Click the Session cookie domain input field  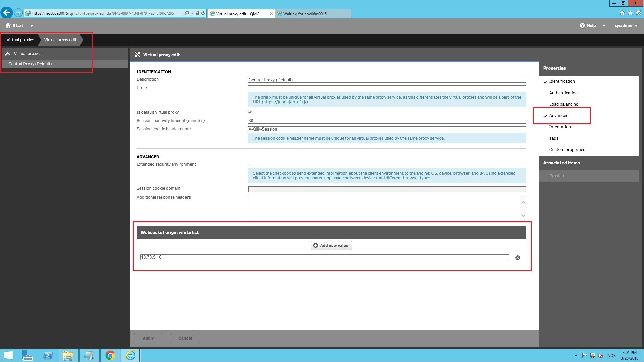[x=387, y=189]
